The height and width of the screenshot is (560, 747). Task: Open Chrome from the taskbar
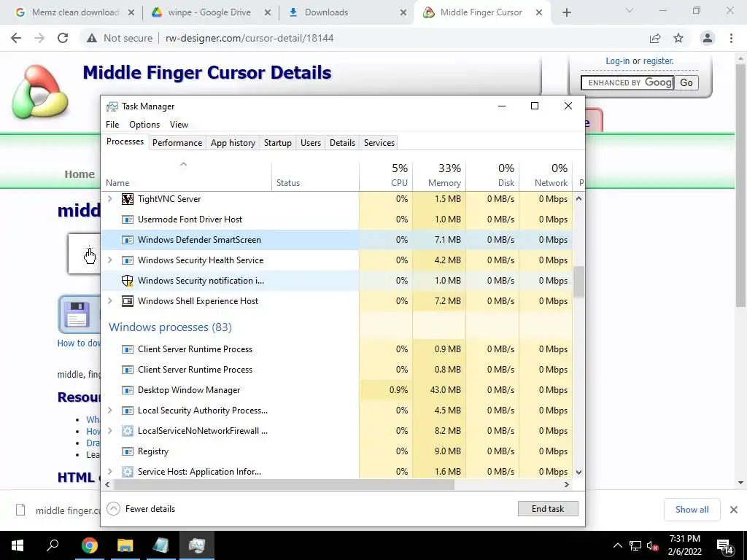(89, 545)
